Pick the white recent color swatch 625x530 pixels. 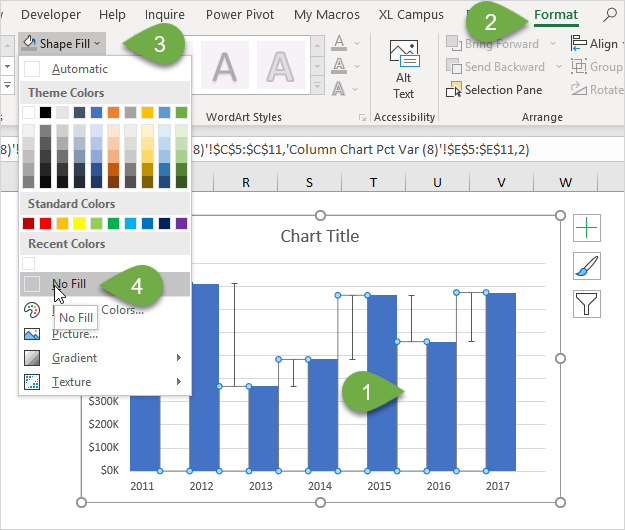(28, 263)
